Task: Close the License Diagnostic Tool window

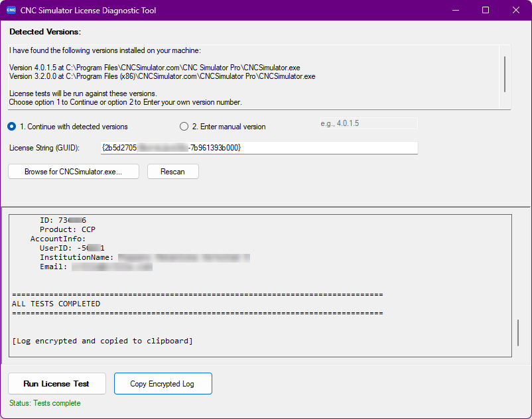Action: point(516,10)
